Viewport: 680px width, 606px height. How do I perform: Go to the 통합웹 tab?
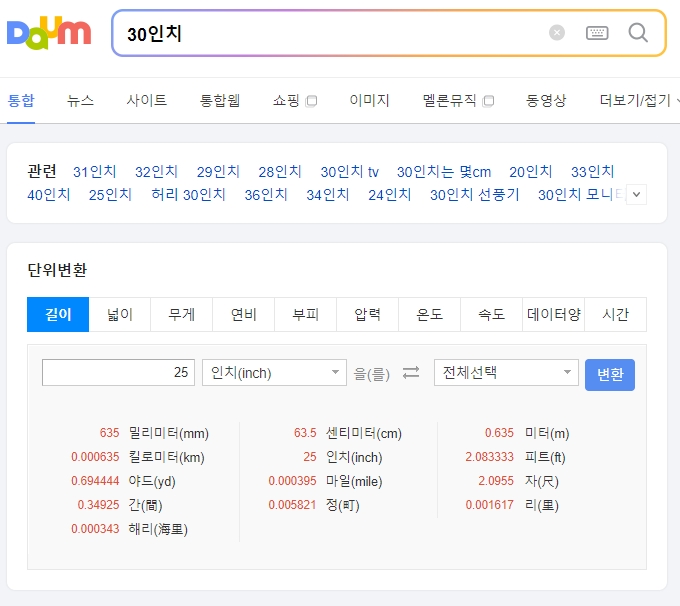[220, 101]
